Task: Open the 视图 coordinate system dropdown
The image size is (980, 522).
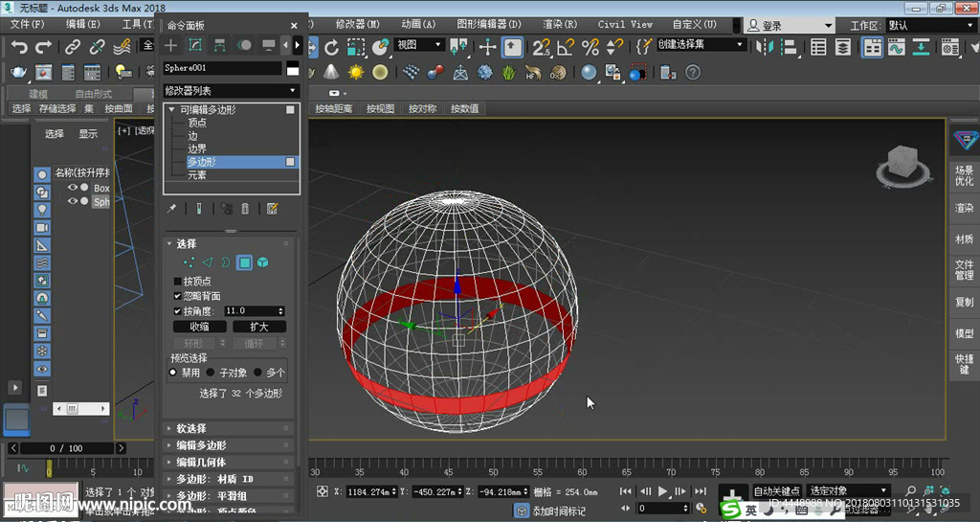Action: pyautogui.click(x=419, y=45)
